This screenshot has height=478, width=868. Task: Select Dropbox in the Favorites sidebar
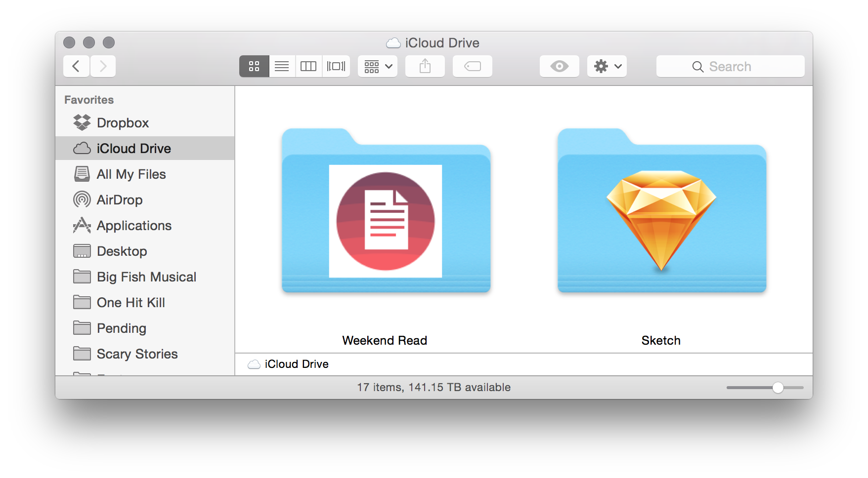pos(145,122)
